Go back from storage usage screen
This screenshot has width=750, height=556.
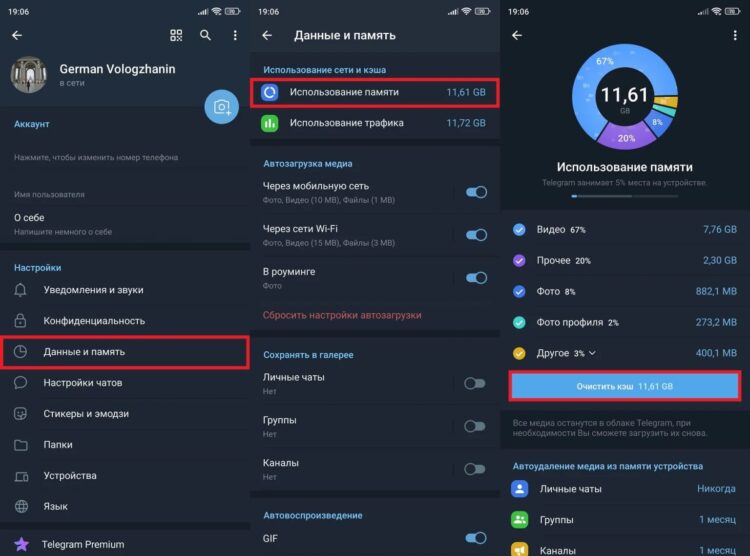pos(517,35)
